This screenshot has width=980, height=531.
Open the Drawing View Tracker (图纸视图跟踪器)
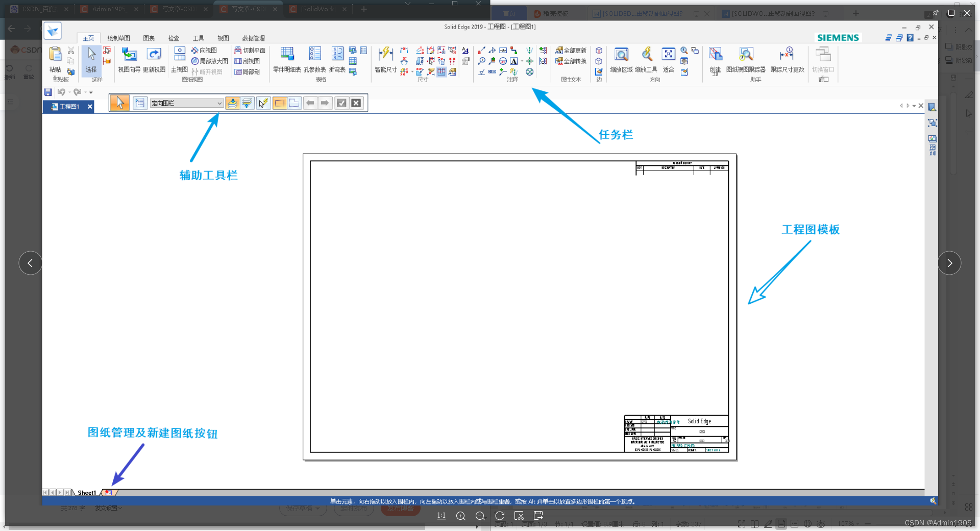pos(746,60)
